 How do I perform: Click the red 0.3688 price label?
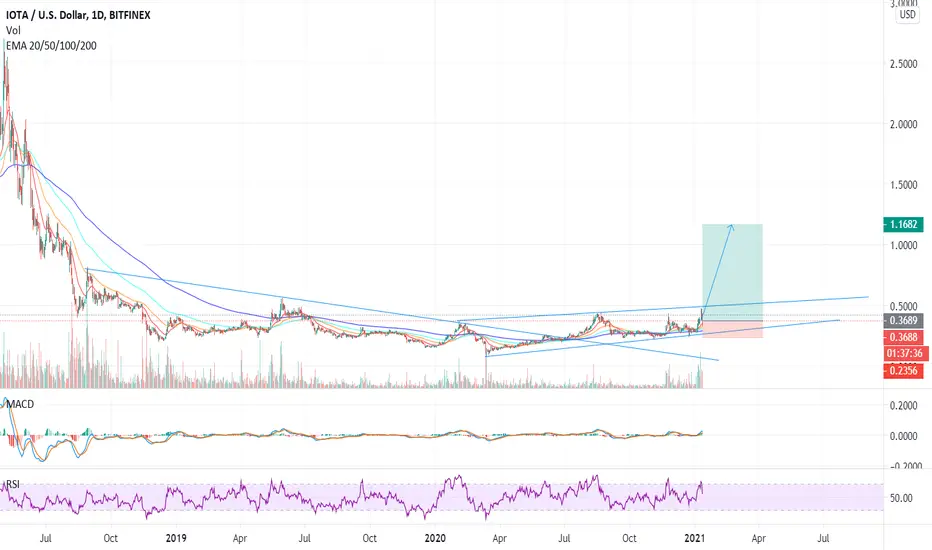[x=903, y=337]
